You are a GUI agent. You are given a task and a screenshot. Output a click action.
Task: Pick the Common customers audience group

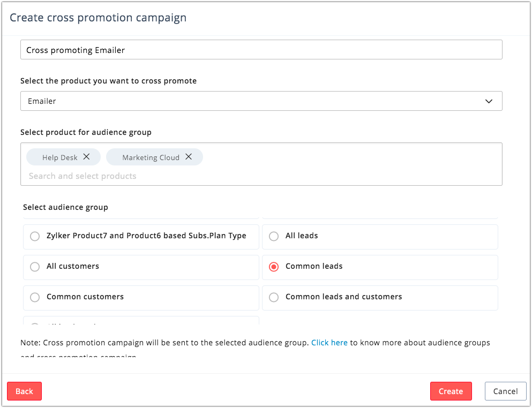point(35,297)
